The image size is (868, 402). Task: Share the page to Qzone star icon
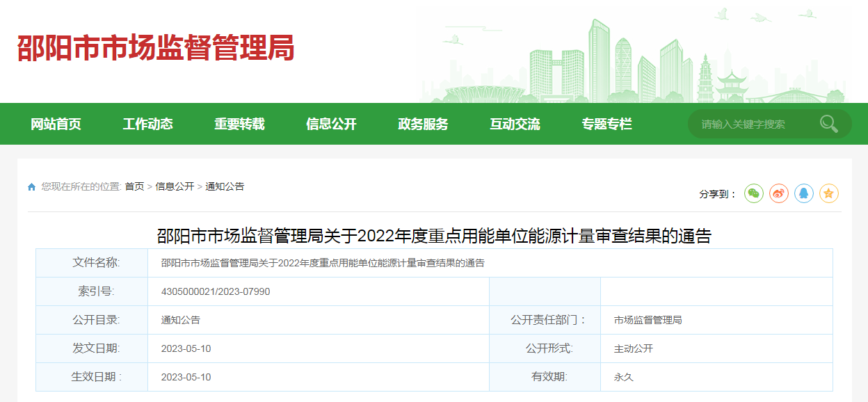pos(829,193)
